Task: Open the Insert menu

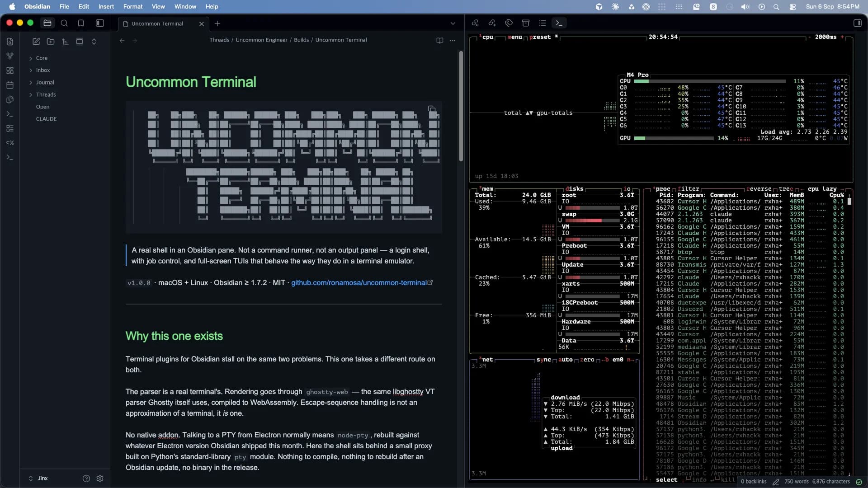Action: coord(106,7)
